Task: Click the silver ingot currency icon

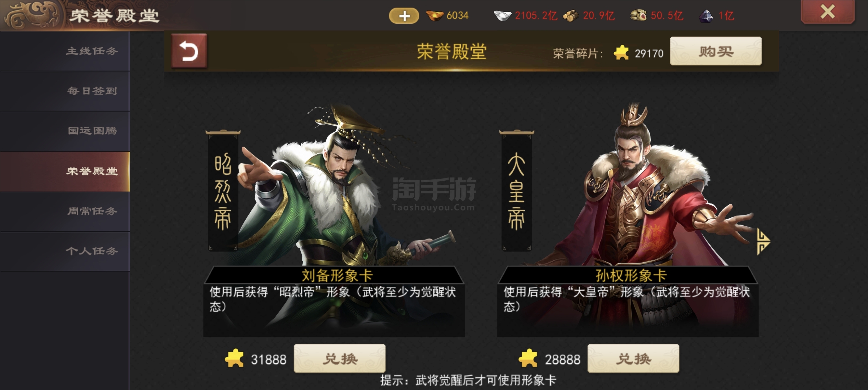Action: (x=502, y=16)
